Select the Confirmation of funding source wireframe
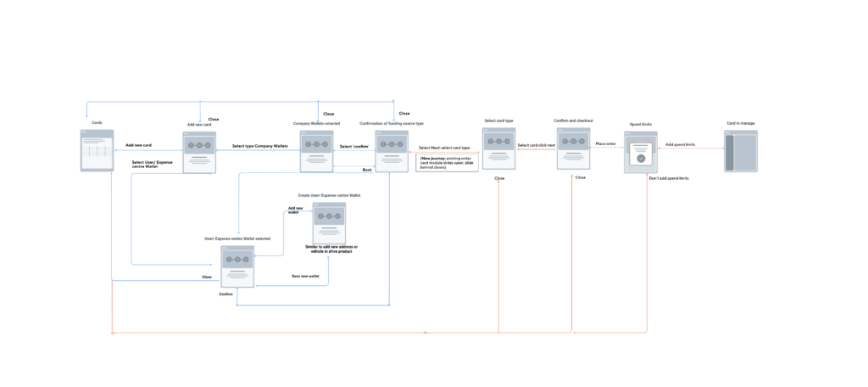Image resolution: width=868 pixels, height=387 pixels. point(392,151)
